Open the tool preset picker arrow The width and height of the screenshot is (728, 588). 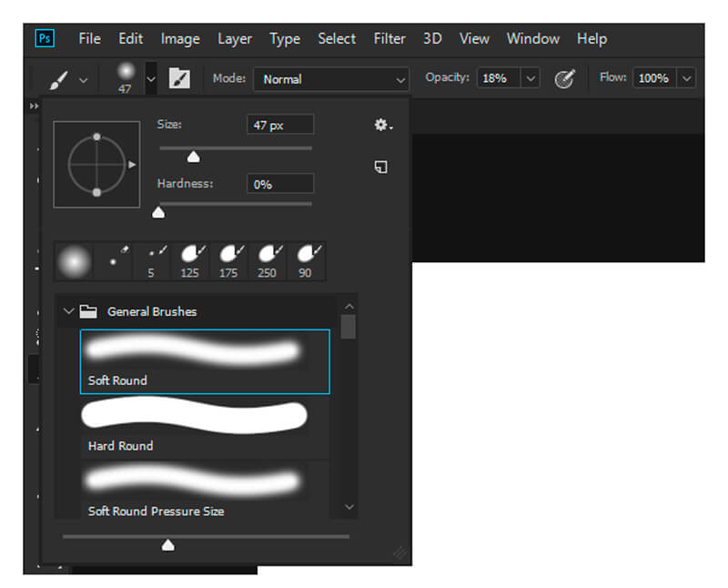click(x=83, y=80)
